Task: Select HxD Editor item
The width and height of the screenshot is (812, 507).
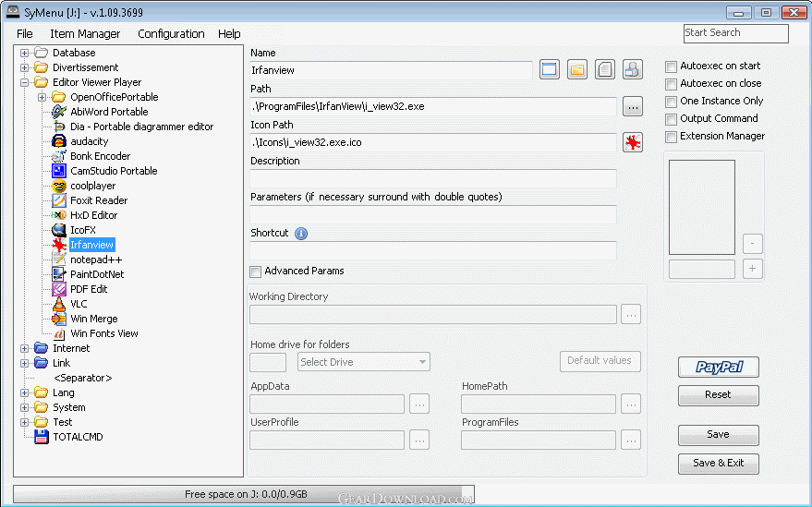Action: coord(93,215)
